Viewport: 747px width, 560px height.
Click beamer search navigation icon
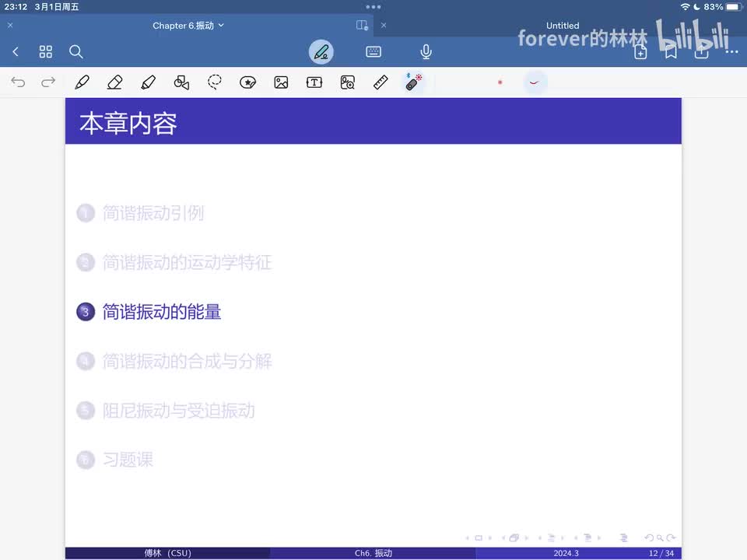click(660, 538)
